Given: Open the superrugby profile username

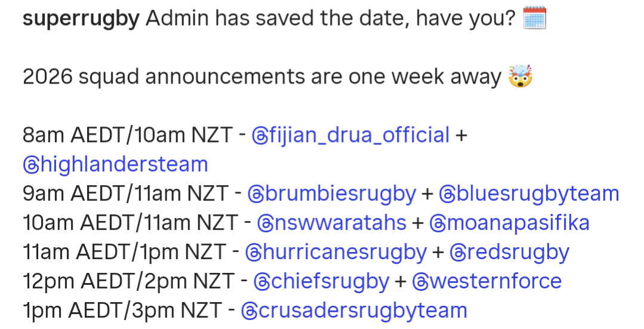Looking at the screenshot, I should pos(81,19).
